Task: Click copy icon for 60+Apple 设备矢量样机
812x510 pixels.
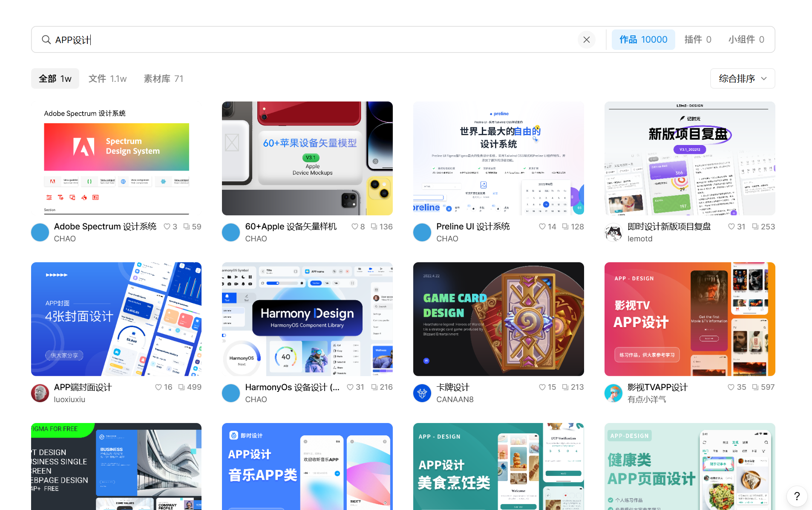Action: click(x=374, y=226)
